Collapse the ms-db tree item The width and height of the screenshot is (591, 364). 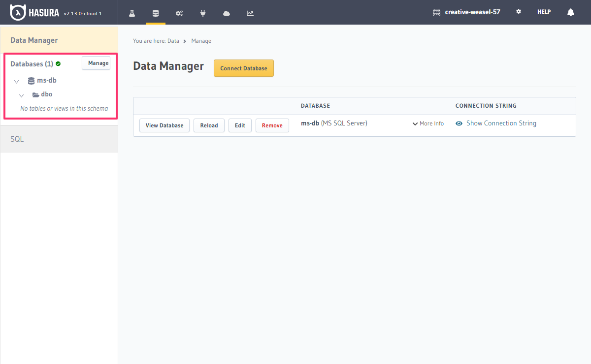pos(16,80)
